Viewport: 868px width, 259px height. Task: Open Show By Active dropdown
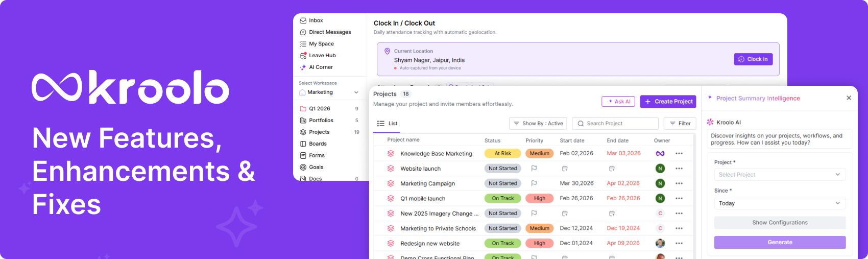[538, 124]
